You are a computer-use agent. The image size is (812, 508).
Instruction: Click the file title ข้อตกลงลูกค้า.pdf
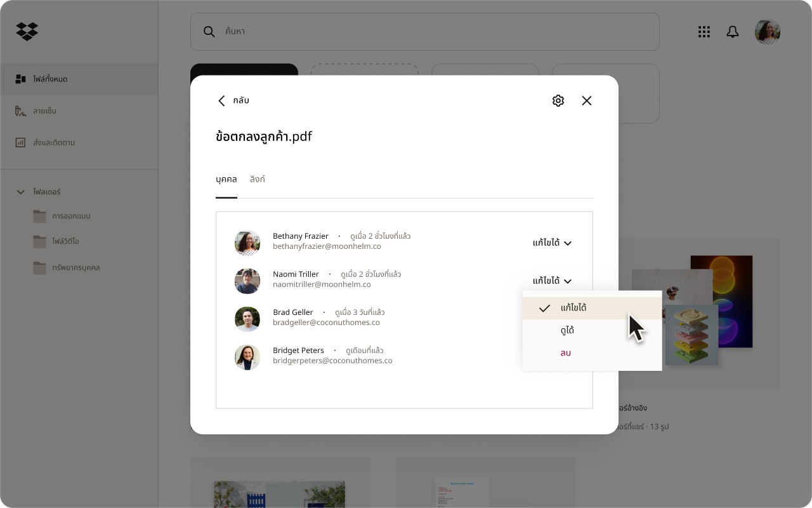coord(264,136)
